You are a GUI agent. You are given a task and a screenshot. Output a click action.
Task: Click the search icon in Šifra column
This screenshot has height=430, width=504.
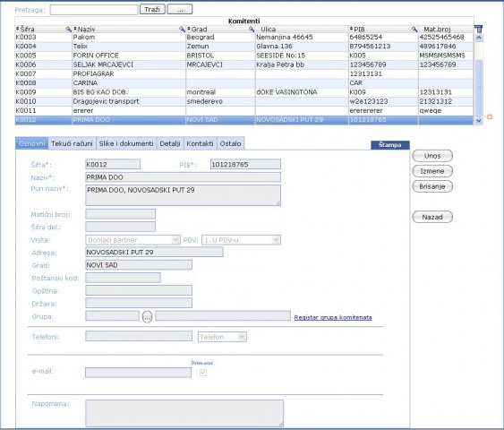[68, 29]
